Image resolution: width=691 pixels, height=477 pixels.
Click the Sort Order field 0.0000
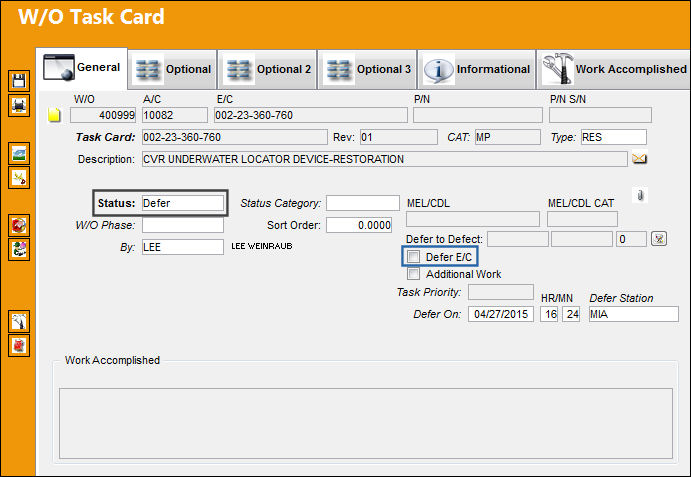click(x=359, y=225)
